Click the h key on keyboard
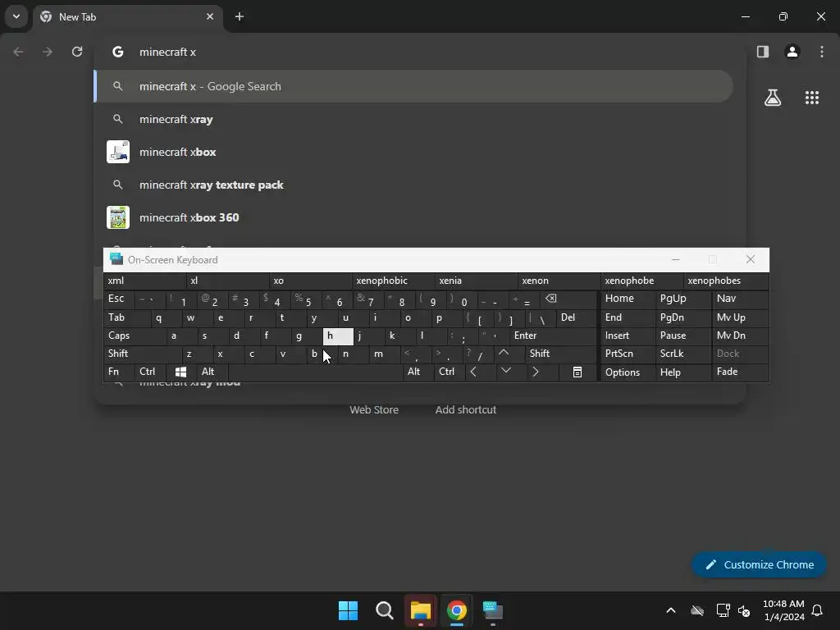This screenshot has width=840, height=630. [338, 336]
